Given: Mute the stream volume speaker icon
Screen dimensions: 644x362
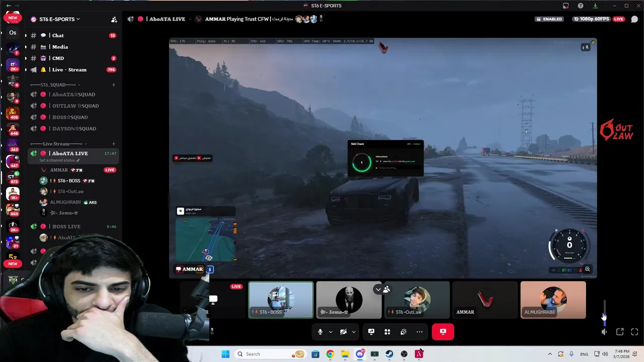Looking at the screenshot, I should pos(604,332).
